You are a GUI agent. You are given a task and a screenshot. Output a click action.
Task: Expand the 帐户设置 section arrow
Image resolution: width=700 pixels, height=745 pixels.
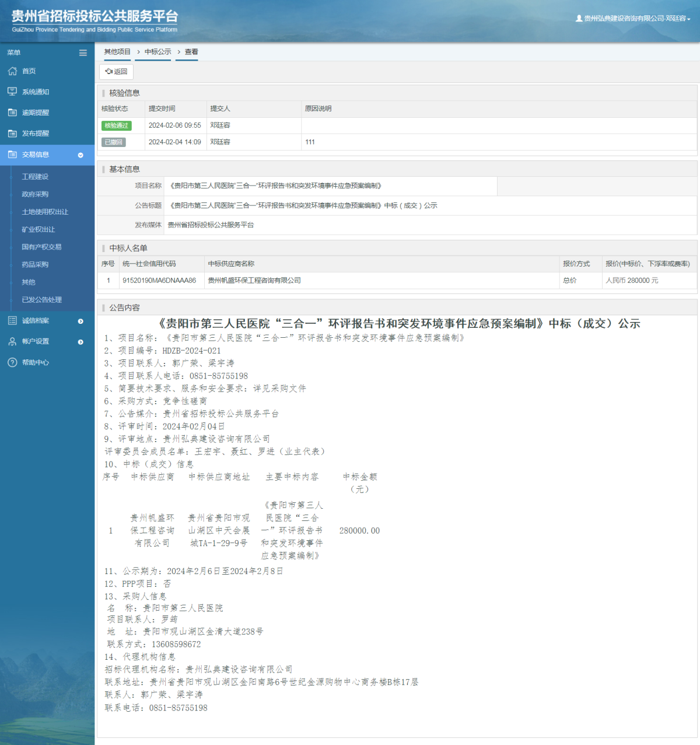(80, 342)
